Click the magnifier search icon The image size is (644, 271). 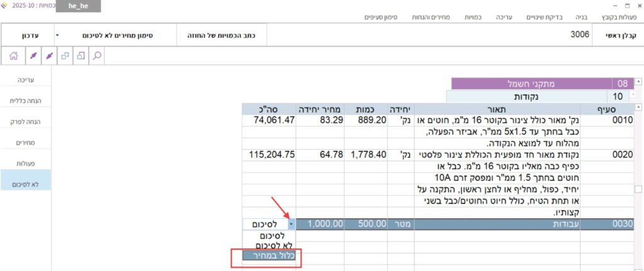click(x=97, y=55)
